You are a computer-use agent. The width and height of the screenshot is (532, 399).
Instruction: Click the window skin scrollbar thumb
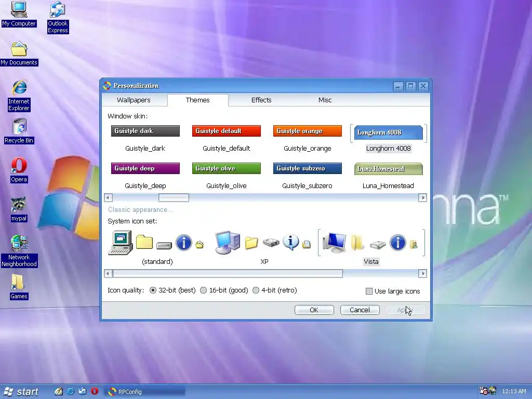pos(174,197)
